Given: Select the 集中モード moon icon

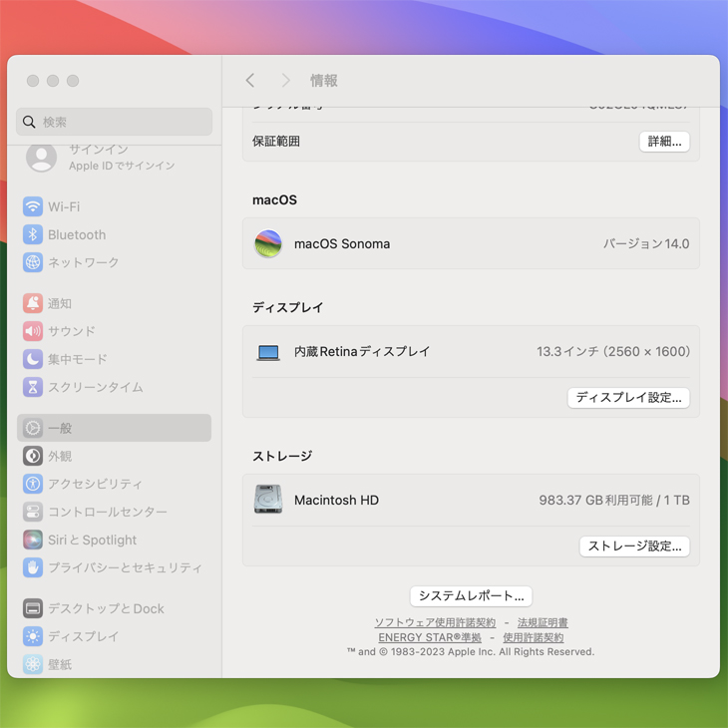Looking at the screenshot, I should tap(33, 359).
